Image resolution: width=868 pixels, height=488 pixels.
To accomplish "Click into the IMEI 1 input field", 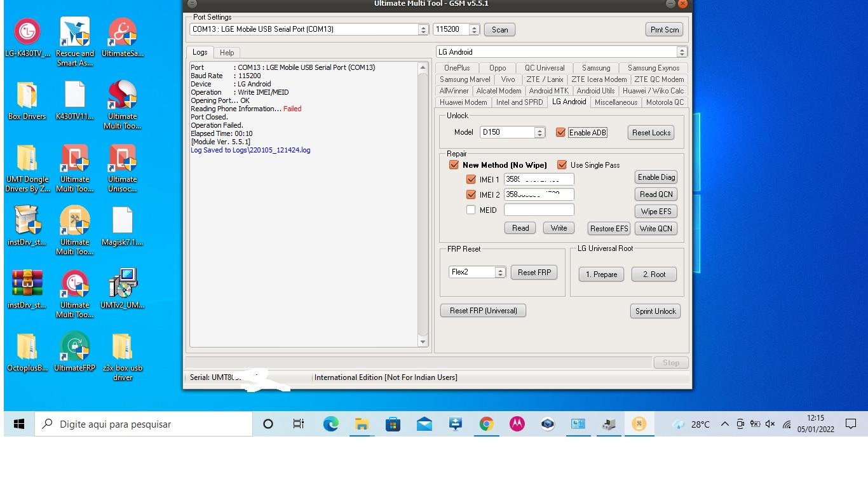I will 539,179.
